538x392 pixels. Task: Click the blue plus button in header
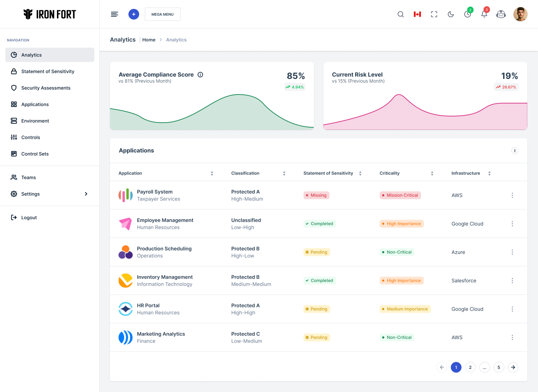point(134,14)
